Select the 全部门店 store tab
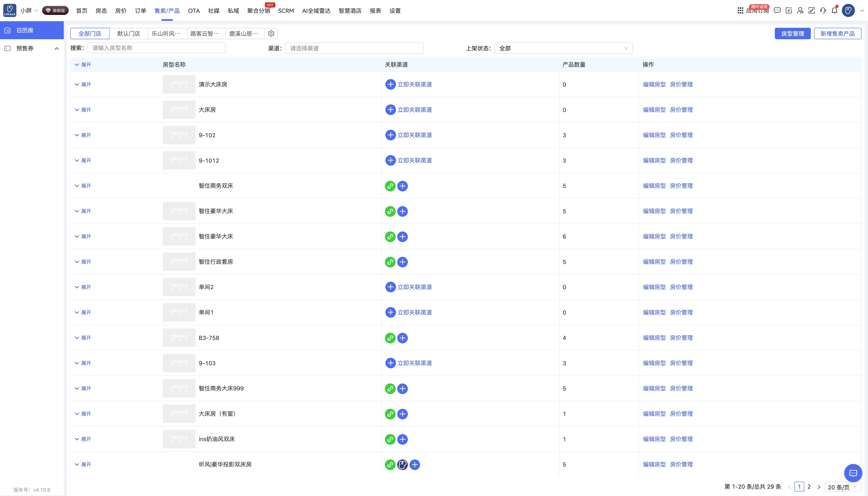This screenshot has width=868, height=496. click(x=90, y=33)
